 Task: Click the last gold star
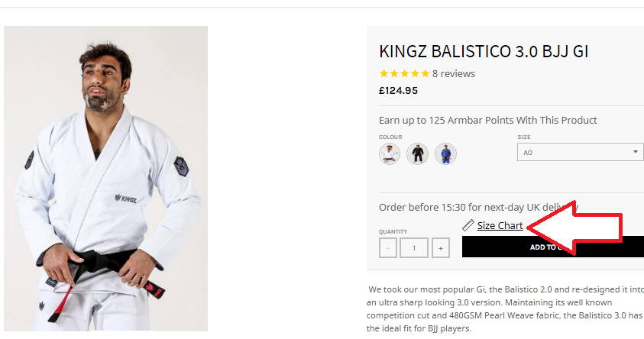point(425,73)
